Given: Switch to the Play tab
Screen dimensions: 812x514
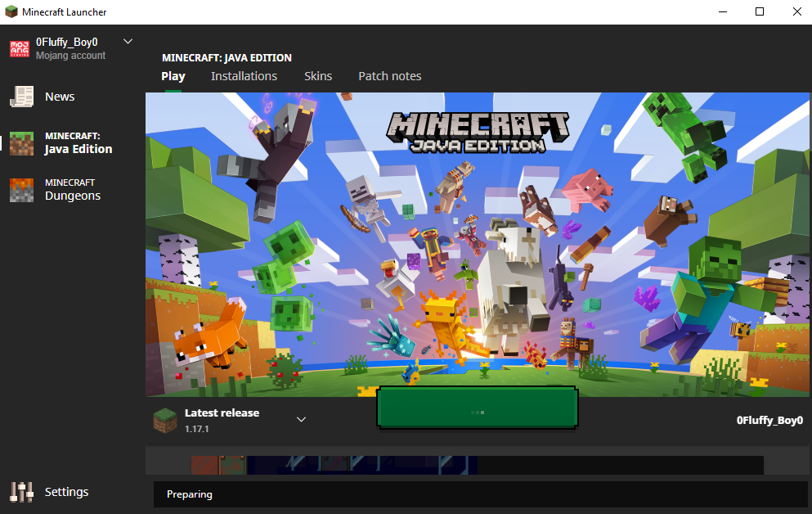Looking at the screenshot, I should [173, 76].
